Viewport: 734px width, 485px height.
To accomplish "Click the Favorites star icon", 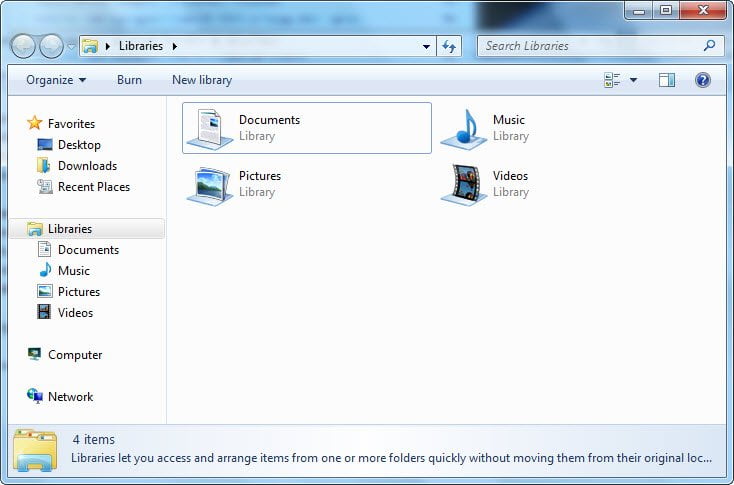I will click(35, 123).
